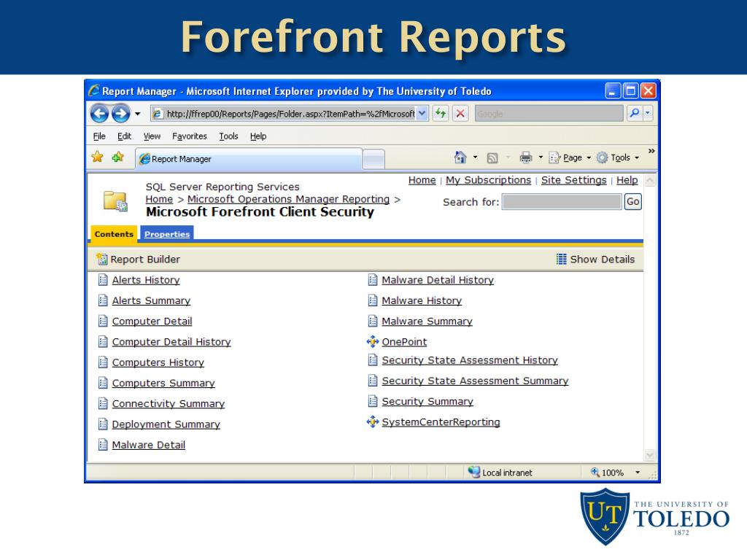Click Security State Assessment Summary report icon
Viewport: 747px width, 560px height.
coord(373,381)
